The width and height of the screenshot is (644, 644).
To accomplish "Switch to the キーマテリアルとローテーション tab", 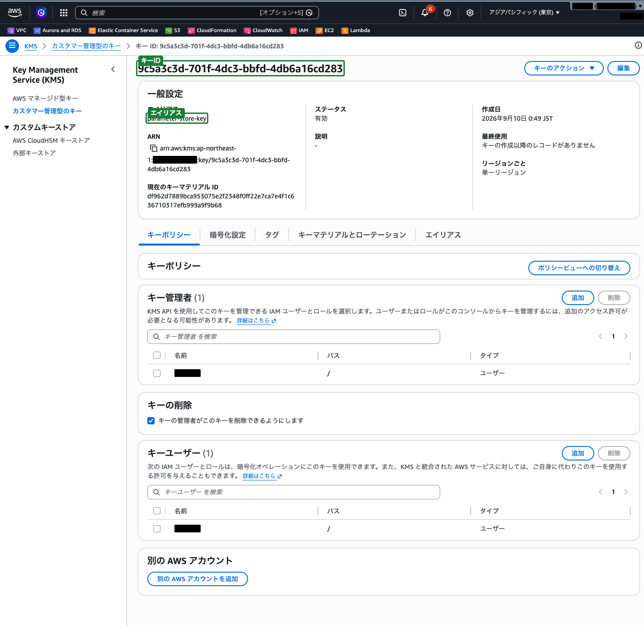I will tap(352, 235).
